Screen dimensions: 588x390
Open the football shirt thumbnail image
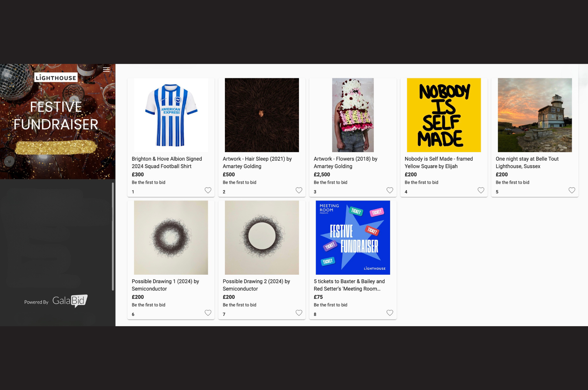click(171, 115)
